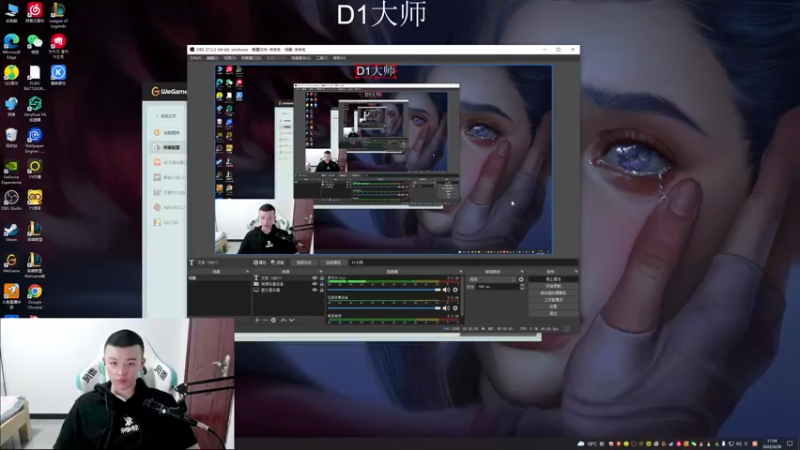Set volume slider of second mixer channel
Screen dimensions: 800x450
tap(384, 308)
